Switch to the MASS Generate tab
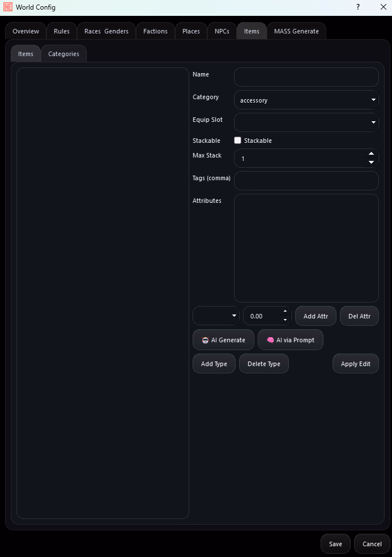The width and height of the screenshot is (392, 557). [296, 31]
